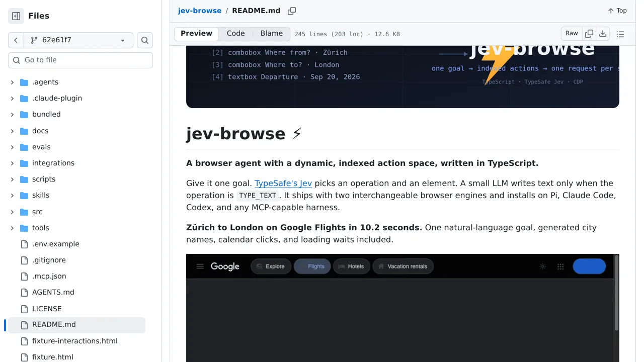Click the jev-browse heading text
This screenshot has width=644, height=362.
[244, 134]
